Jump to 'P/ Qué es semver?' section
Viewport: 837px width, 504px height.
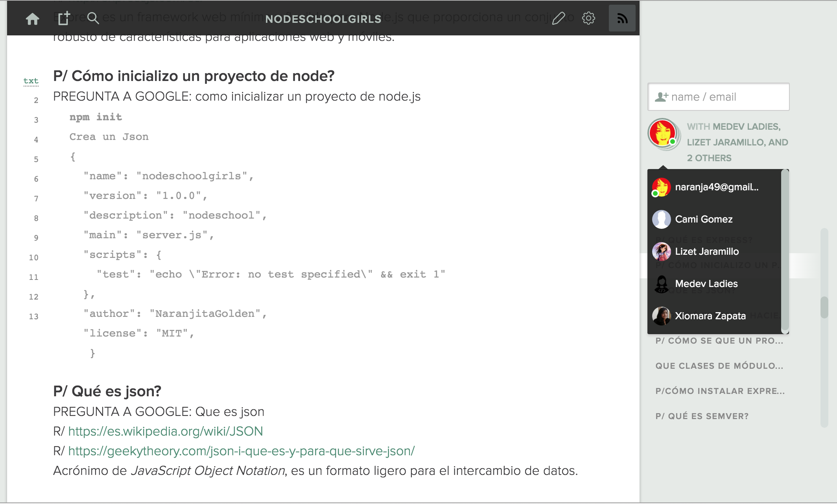click(702, 416)
